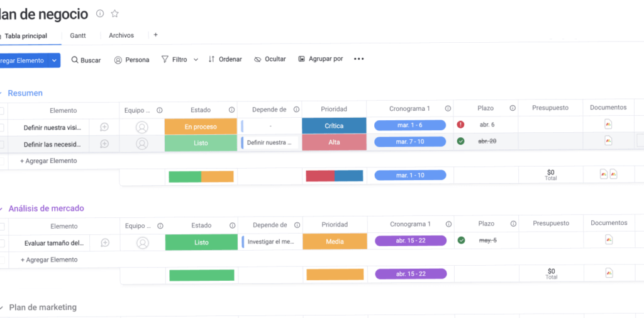Click info icon on Cronograma 1 column in Resumen
Viewport: 644px width, 318px height.
[x=448, y=109]
